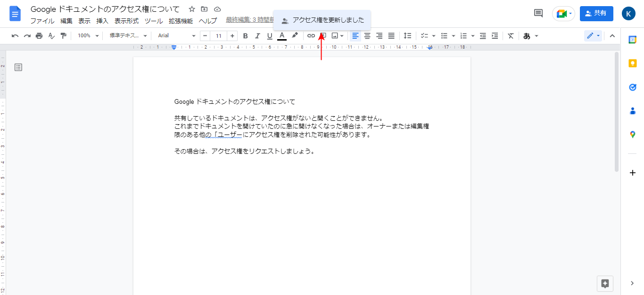Click the Explore button at bottom right

tap(605, 283)
